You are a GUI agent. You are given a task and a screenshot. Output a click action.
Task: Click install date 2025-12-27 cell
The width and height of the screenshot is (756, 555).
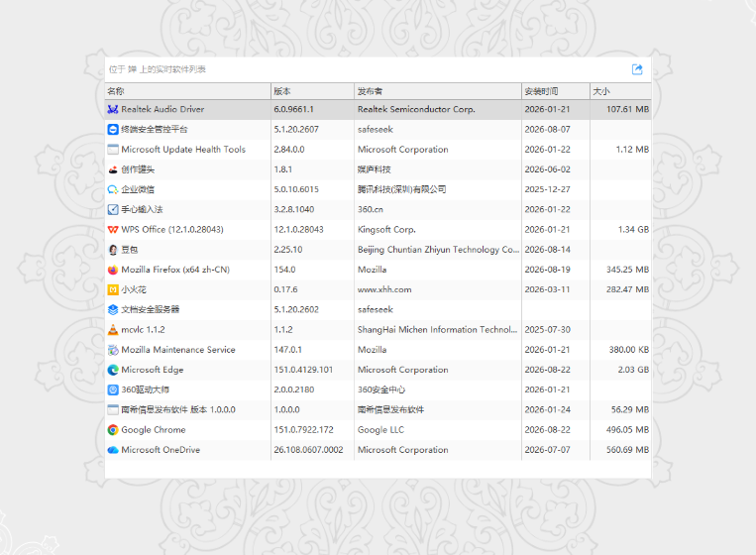[547, 189]
